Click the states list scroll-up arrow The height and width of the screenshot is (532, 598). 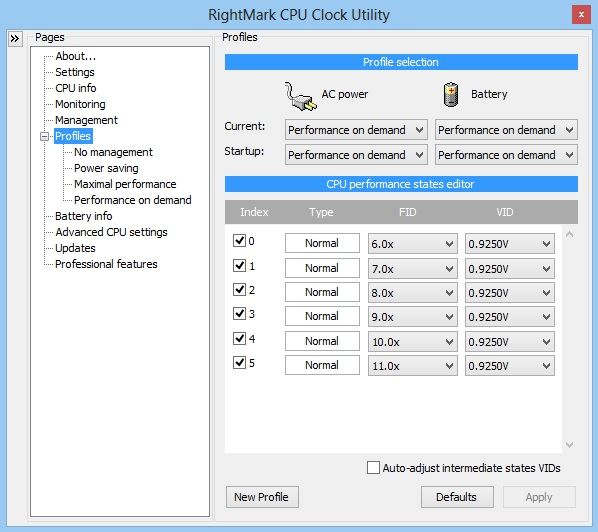pos(569,234)
